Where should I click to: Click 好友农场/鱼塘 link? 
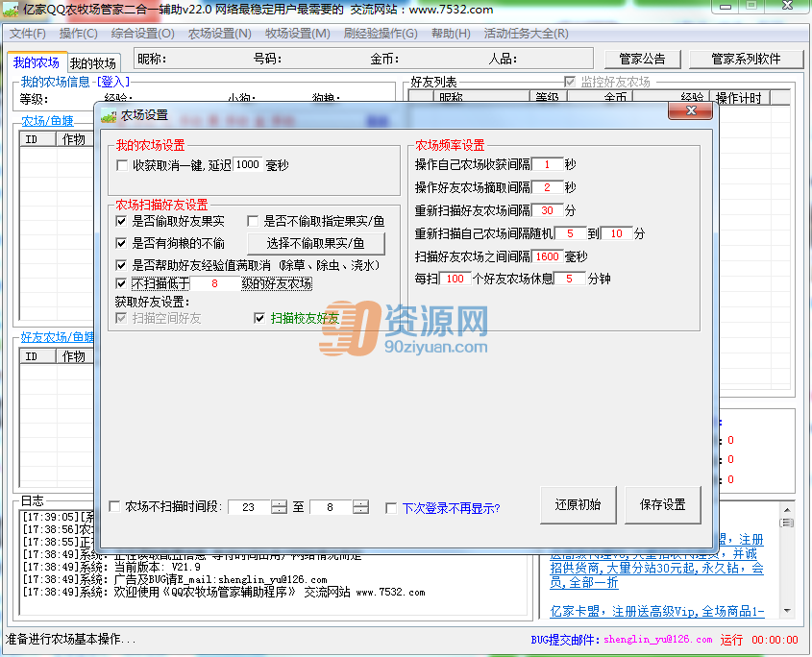click(x=57, y=337)
